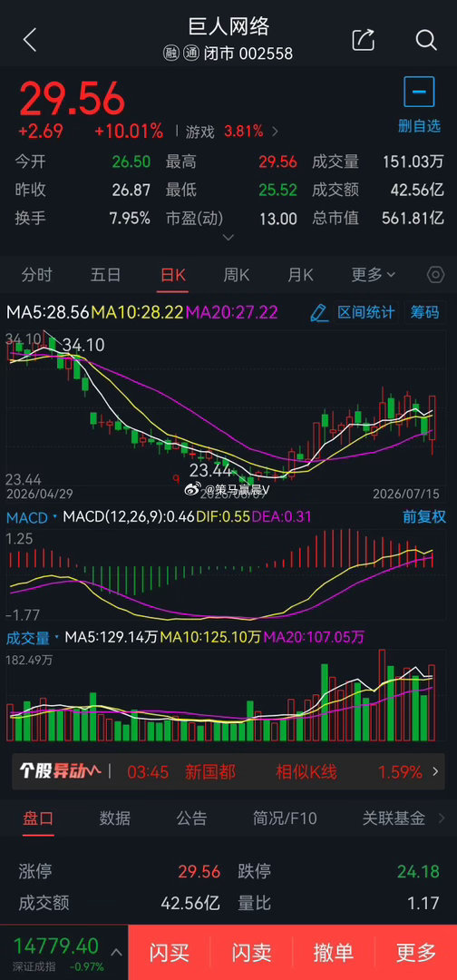Viewport: 457px width, 980px height.
Task: Open the search magnifier icon
Action: 426,39
